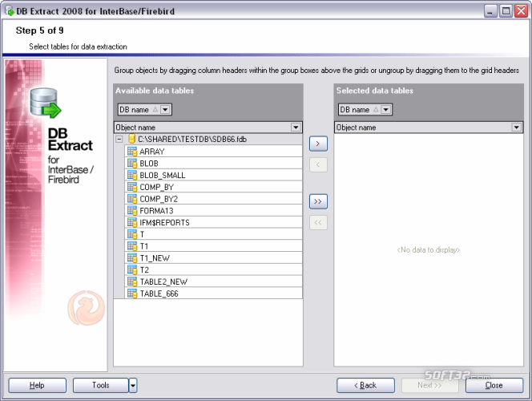Screen dimensions: 532x401
Task: Open DB name dropdown in Available data tables
Action: point(165,110)
